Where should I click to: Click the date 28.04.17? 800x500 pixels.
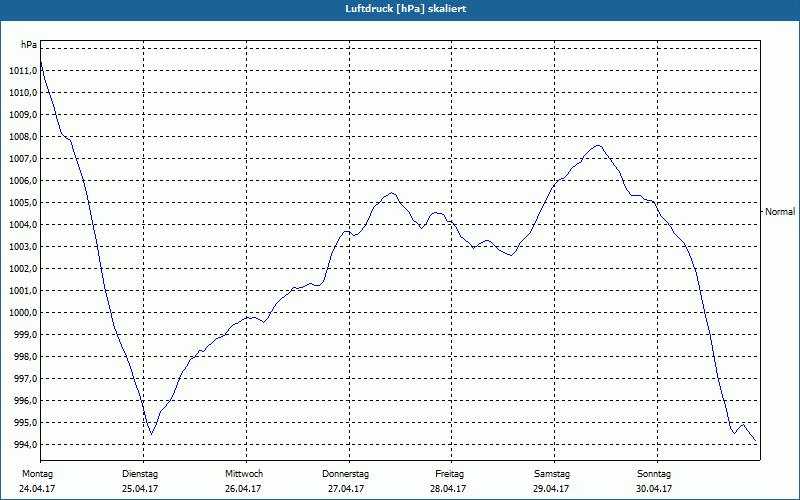(448, 489)
